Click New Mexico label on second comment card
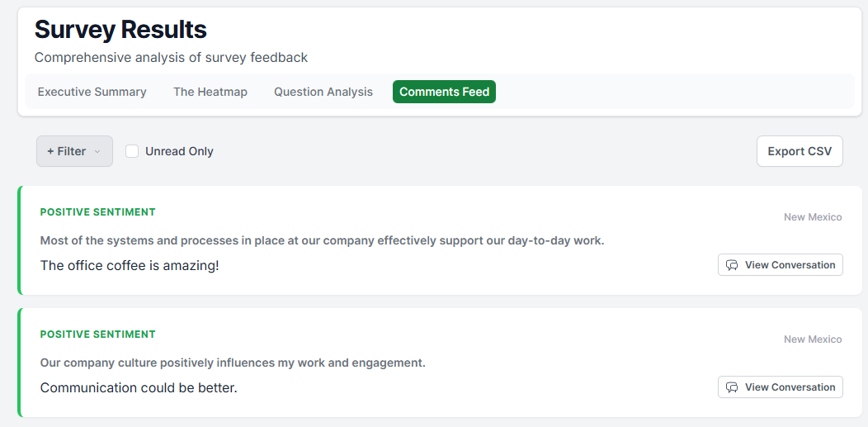Screen dimensions: 868x427 tap(812, 339)
